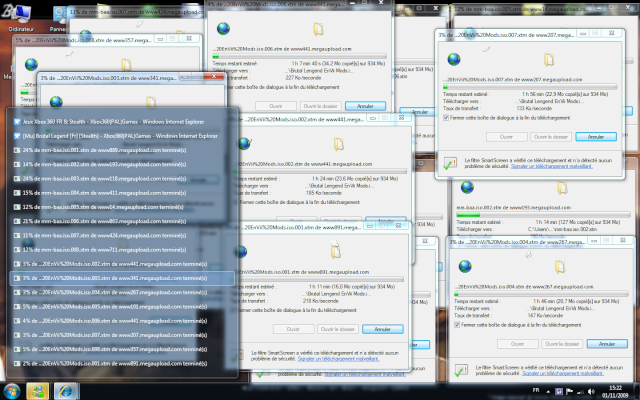The height and width of the screenshot is (400, 640).
Task: Select '3% de ...Mods.iso.004.xtm' www267 list entry
Action: (x=122, y=293)
